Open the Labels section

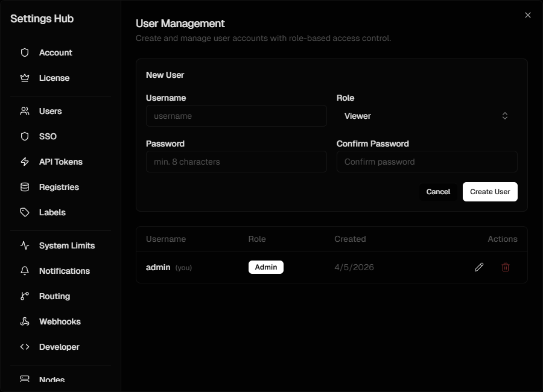[60, 212]
